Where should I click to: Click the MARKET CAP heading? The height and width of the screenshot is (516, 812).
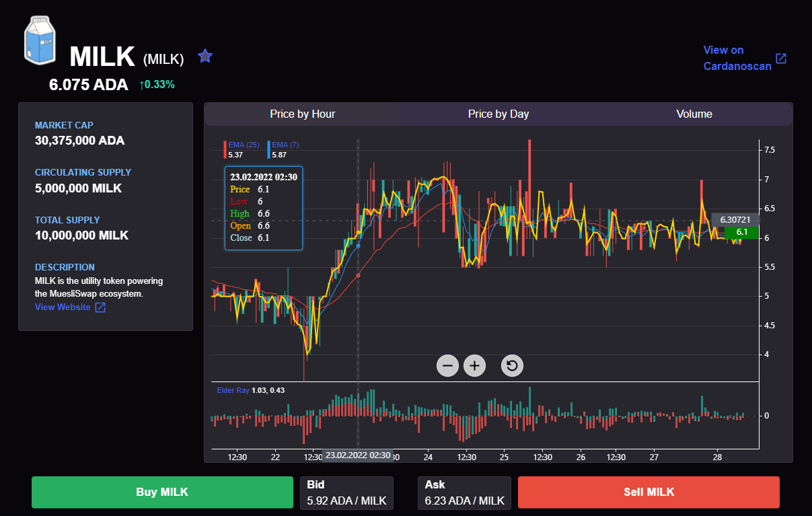tap(64, 125)
